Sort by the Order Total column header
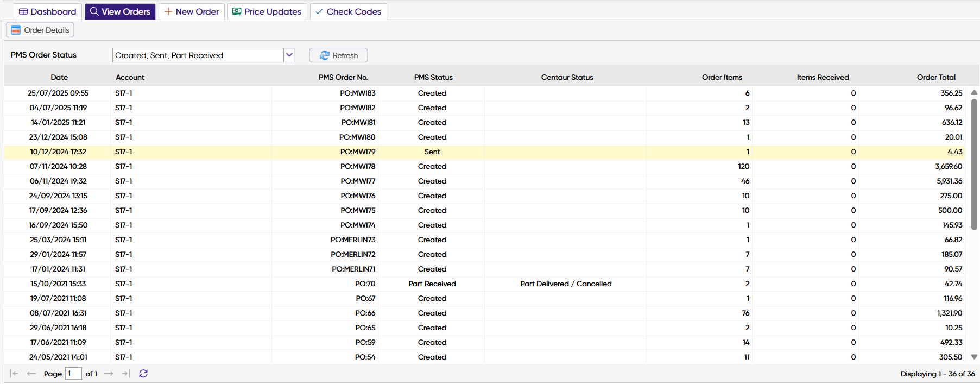 tap(936, 77)
